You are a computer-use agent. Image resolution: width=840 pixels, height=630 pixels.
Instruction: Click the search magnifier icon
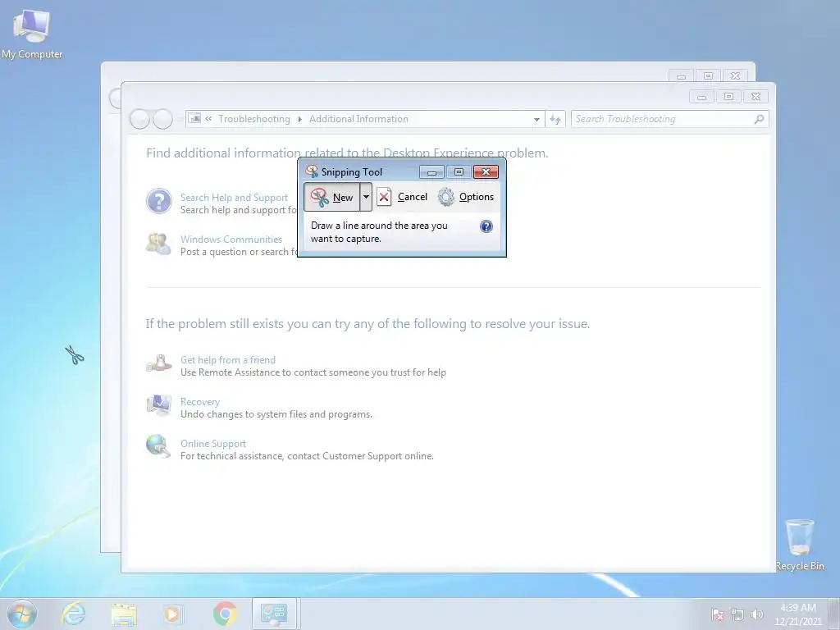point(759,119)
